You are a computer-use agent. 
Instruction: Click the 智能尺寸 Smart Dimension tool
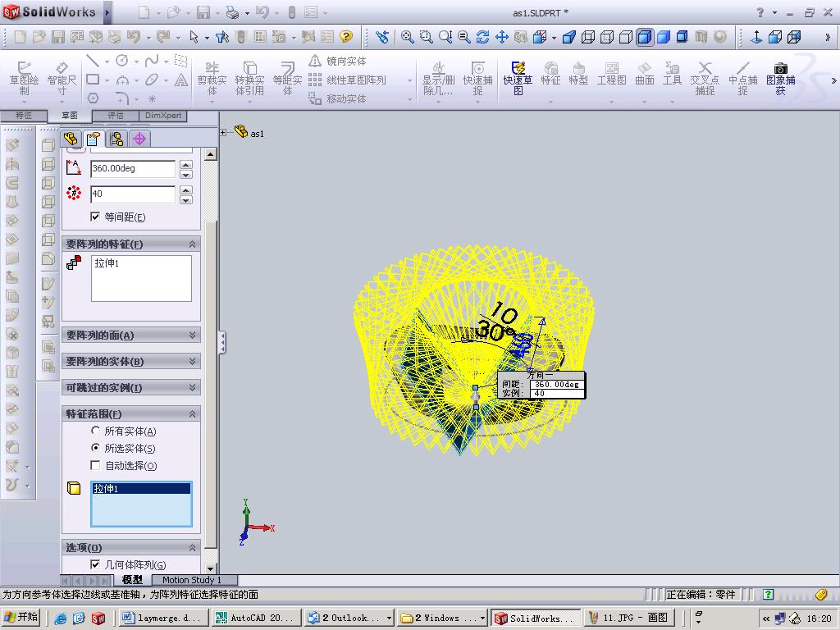tap(62, 78)
